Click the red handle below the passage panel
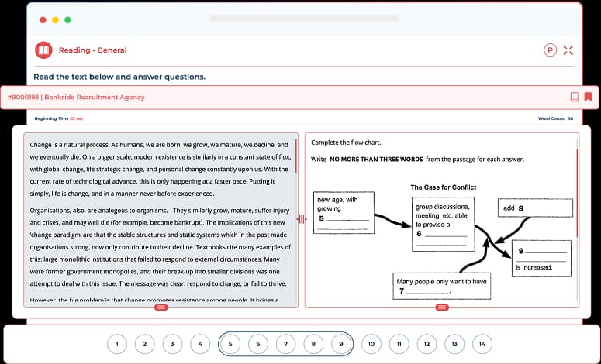 point(161,307)
